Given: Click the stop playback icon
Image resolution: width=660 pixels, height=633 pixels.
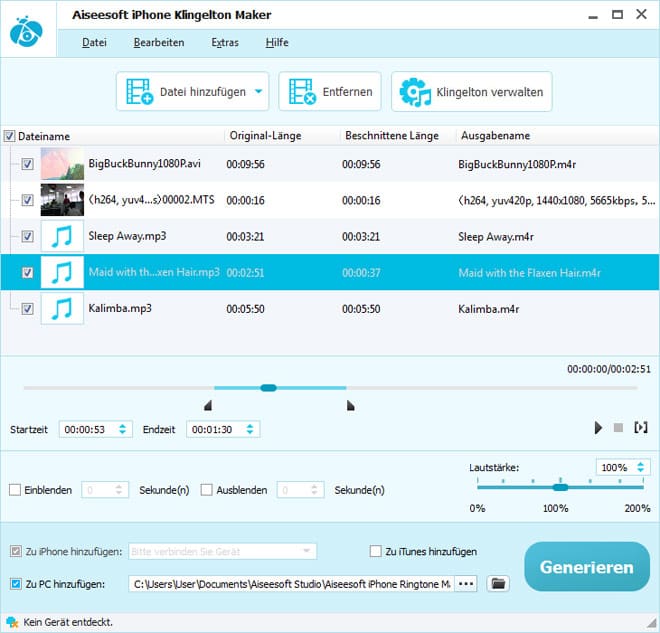Looking at the screenshot, I should 618,428.
